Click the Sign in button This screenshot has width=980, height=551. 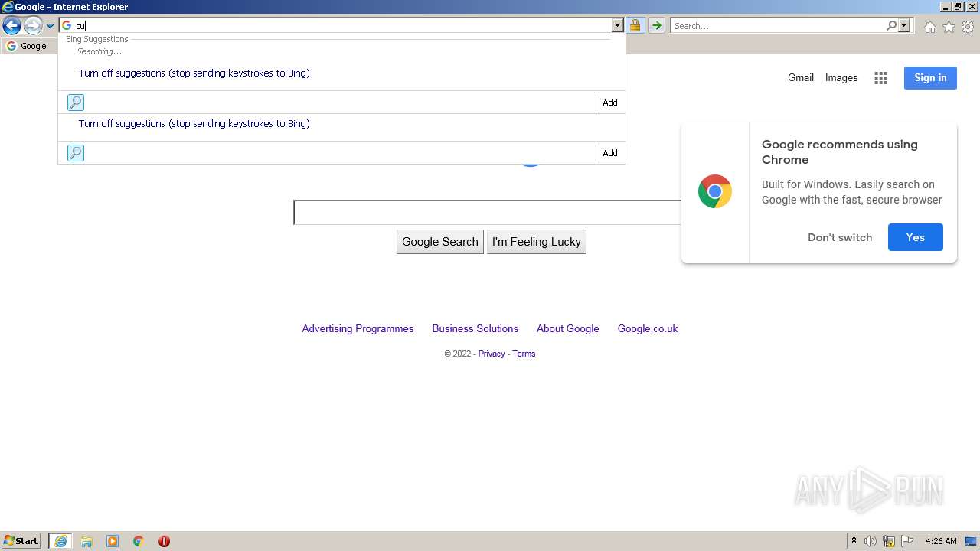coord(930,77)
